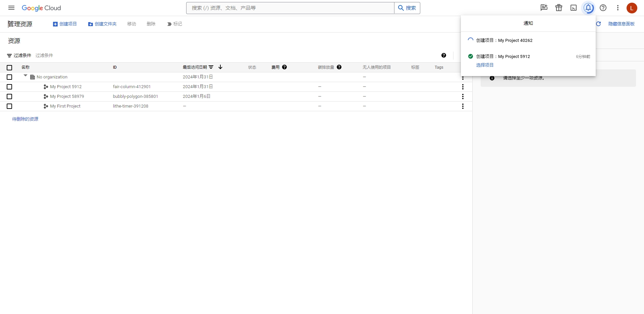The width and height of the screenshot is (644, 314).
Task: Click the No organization building icon
Action: [33, 77]
